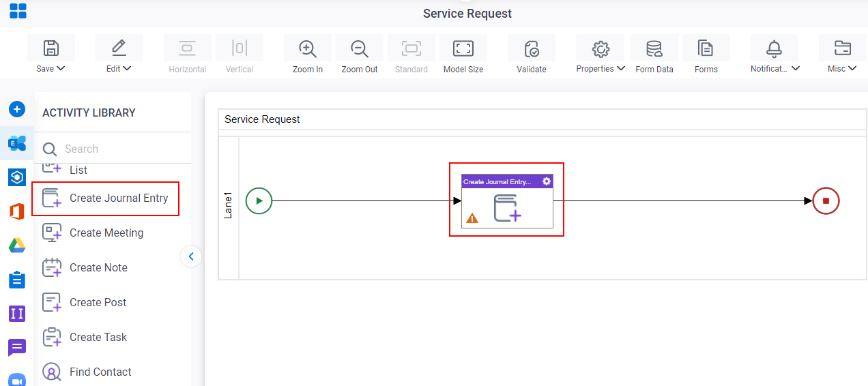The image size is (868, 386).
Task: Click the Notifications bell icon
Action: click(x=775, y=48)
